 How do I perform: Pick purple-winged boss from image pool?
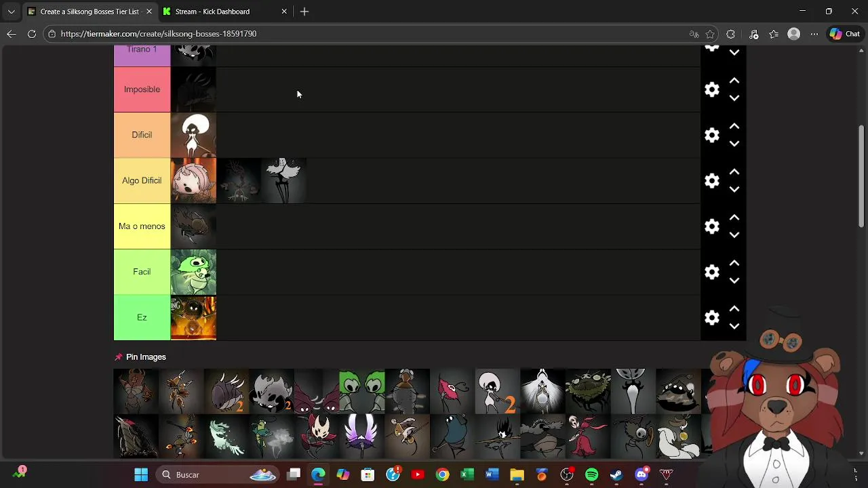click(362, 436)
